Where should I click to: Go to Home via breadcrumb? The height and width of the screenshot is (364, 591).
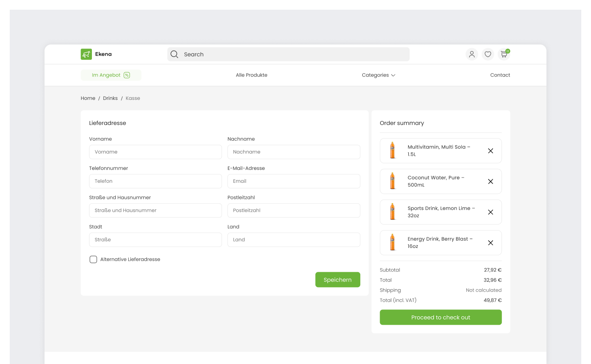coord(88,98)
